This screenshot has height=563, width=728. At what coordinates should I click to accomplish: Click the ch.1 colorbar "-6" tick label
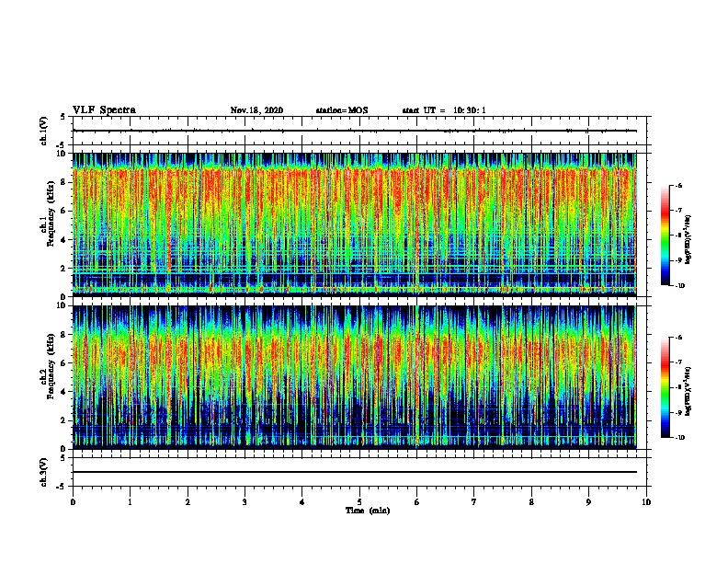point(678,185)
